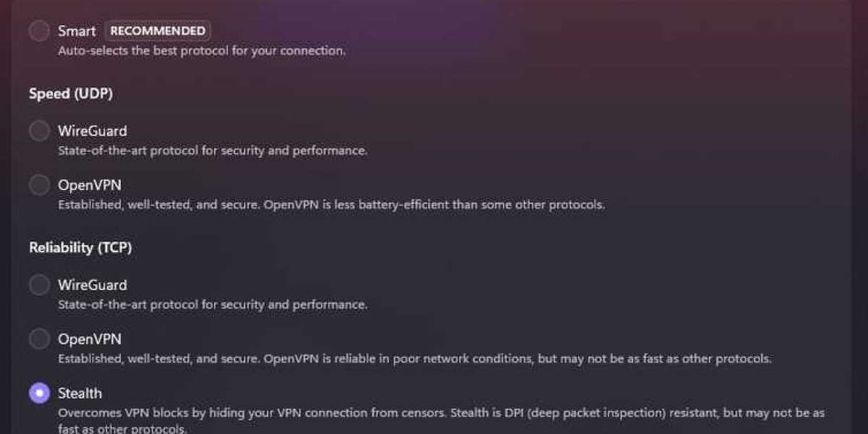Click the Reliability (TCP) section heading
The width and height of the screenshot is (868, 434).
pyautogui.click(x=80, y=247)
